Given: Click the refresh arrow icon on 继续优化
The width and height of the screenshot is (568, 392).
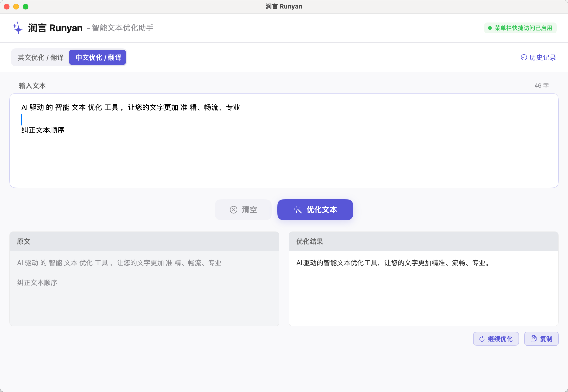Looking at the screenshot, I should [x=482, y=339].
